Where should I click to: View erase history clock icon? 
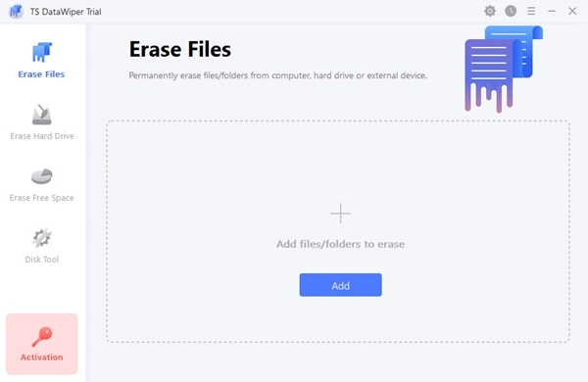pyautogui.click(x=511, y=11)
